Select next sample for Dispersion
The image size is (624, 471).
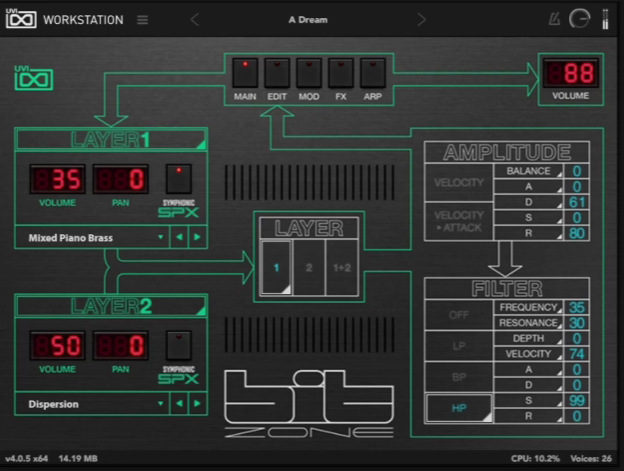pyautogui.click(x=197, y=403)
